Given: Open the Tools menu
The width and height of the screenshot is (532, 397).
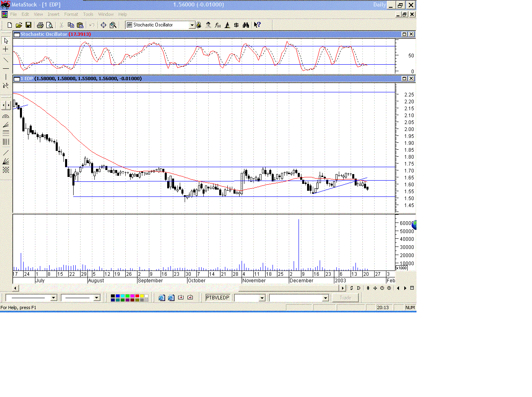Looking at the screenshot, I should 88,14.
